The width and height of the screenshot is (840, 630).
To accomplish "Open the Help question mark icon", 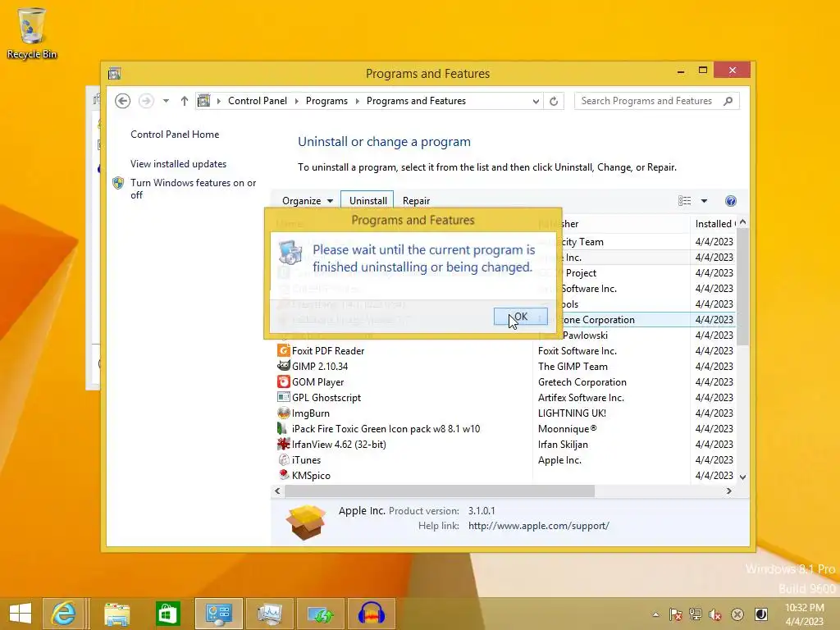I will click(x=730, y=201).
